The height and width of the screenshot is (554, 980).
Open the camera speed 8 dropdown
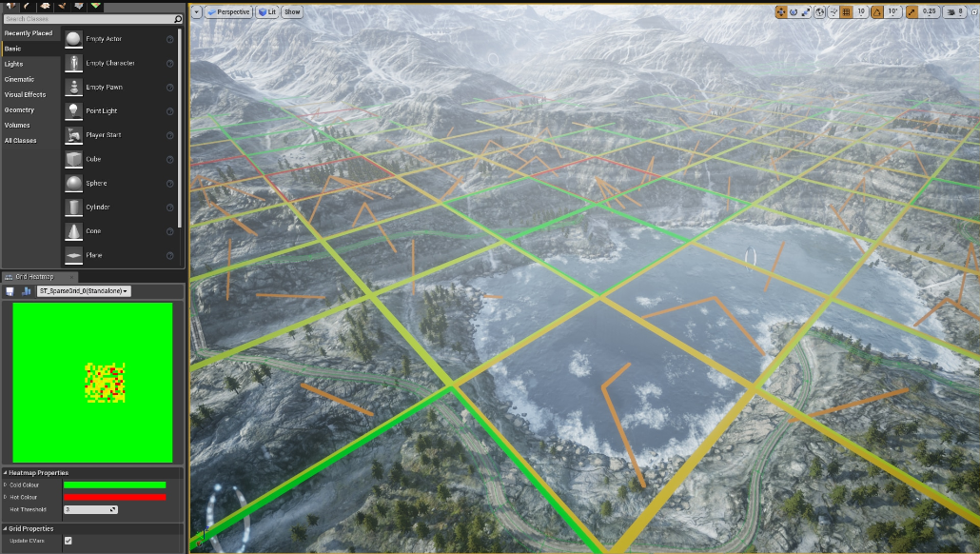[x=955, y=11]
